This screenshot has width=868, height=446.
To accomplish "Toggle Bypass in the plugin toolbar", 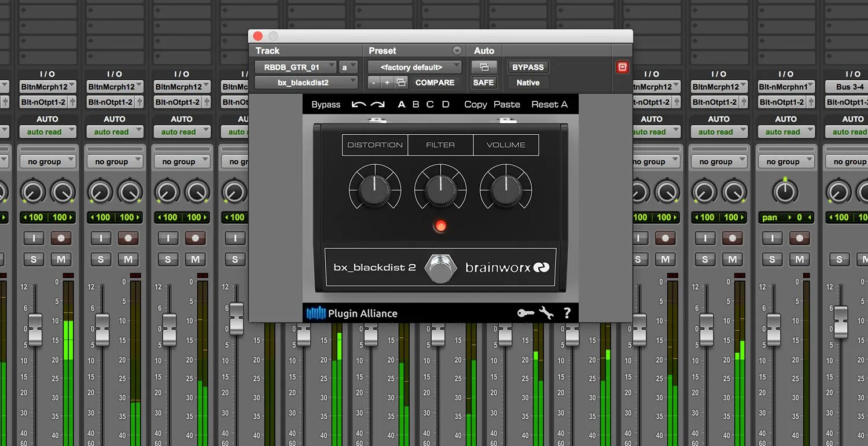I will [326, 105].
